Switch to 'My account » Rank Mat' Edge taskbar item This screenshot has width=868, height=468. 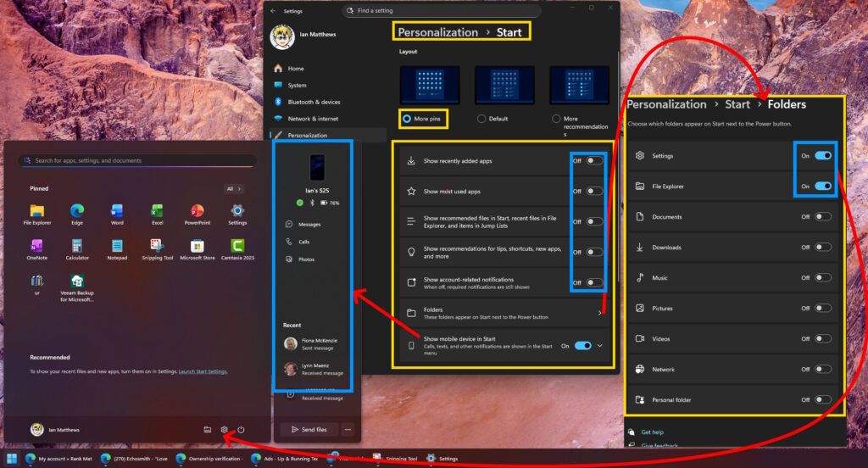58,459
